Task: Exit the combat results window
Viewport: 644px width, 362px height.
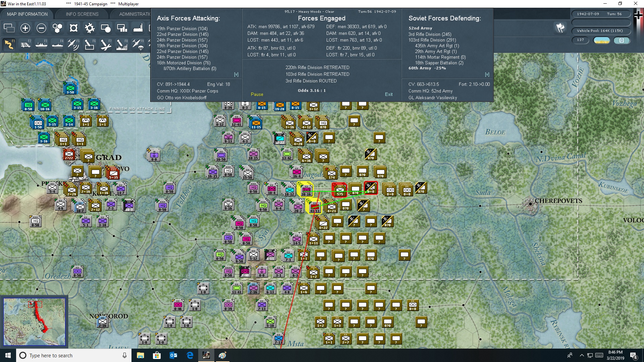Action: (389, 94)
